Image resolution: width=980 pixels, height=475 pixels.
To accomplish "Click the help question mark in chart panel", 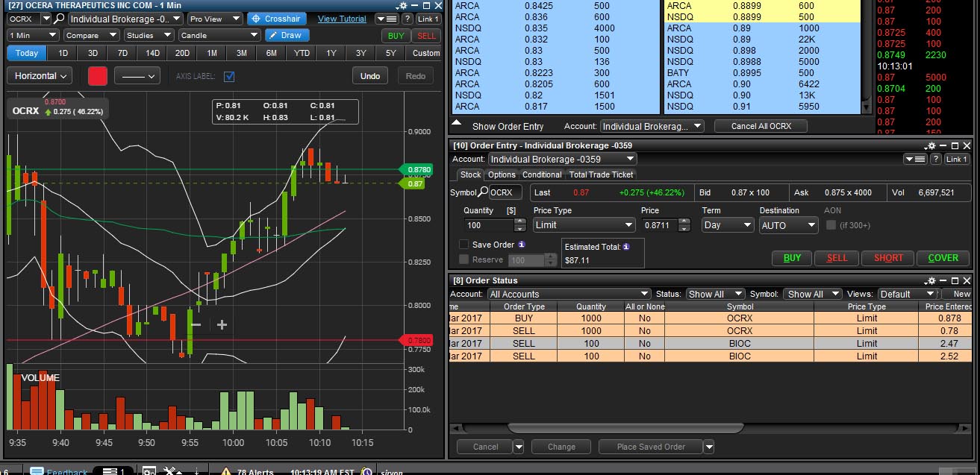I will coord(407,19).
